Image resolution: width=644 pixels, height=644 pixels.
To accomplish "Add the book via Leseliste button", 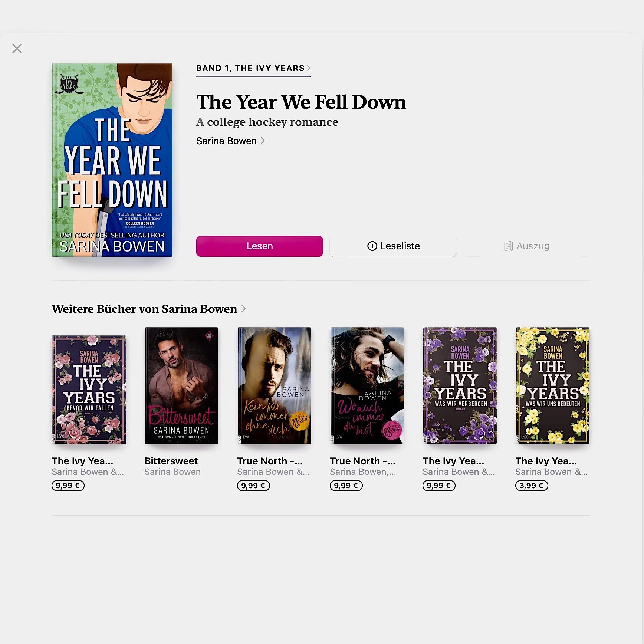I will (393, 246).
